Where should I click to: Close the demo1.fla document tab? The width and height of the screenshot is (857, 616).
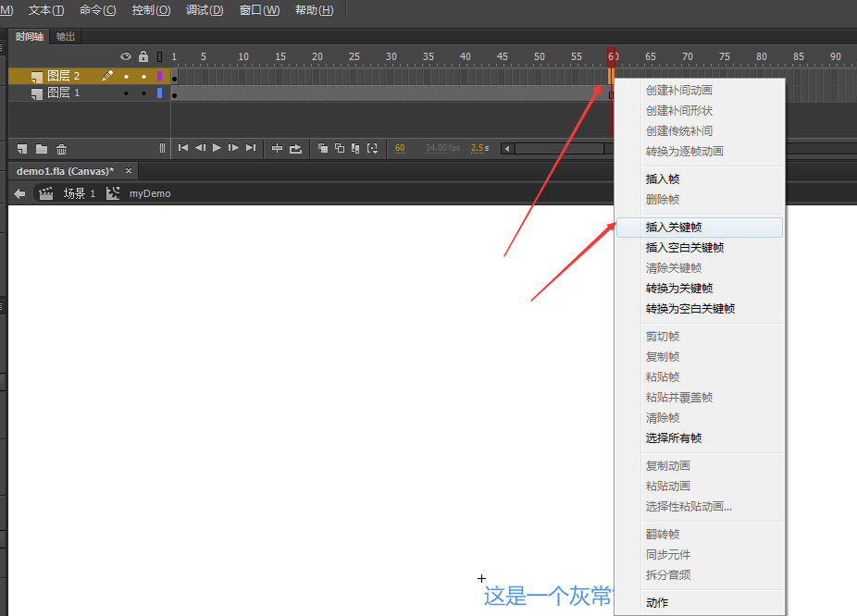coord(129,170)
